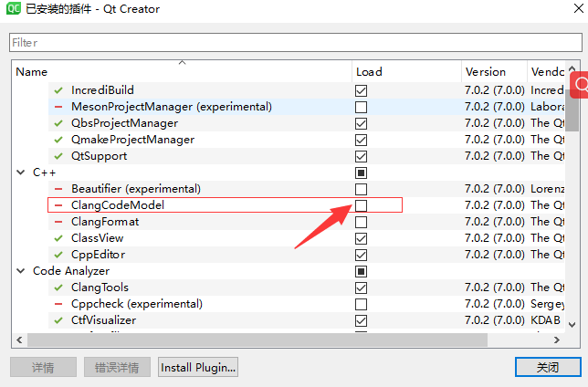Click the Install Plugin... button
This screenshot has width=588, height=387.
click(x=198, y=367)
